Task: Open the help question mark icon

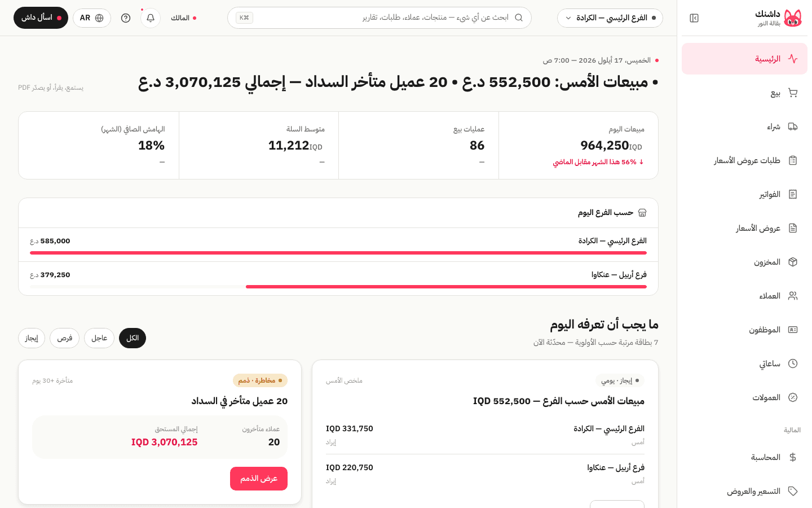Action: pyautogui.click(x=126, y=18)
